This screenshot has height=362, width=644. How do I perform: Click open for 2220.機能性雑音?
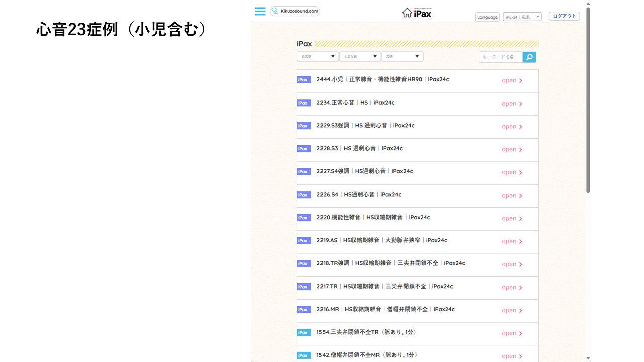click(512, 219)
